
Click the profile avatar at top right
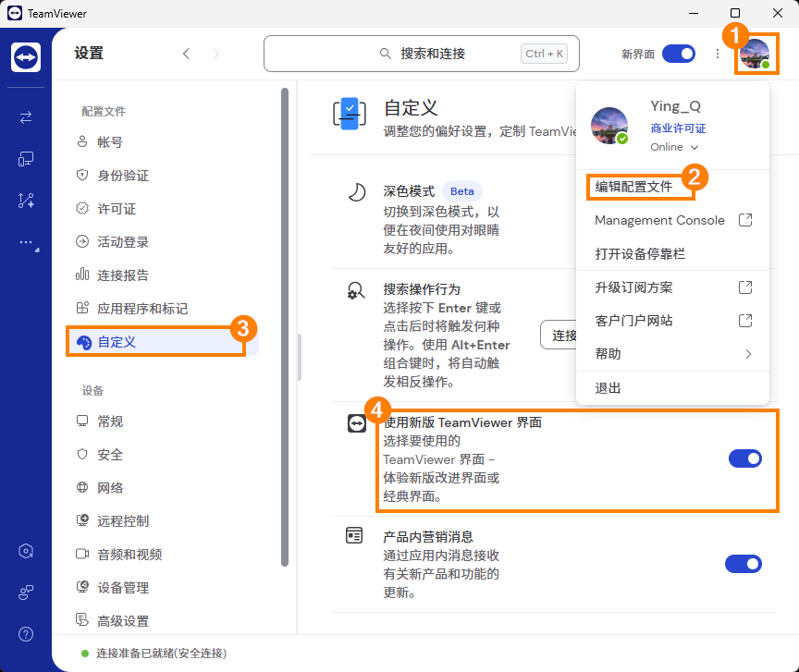[x=756, y=54]
